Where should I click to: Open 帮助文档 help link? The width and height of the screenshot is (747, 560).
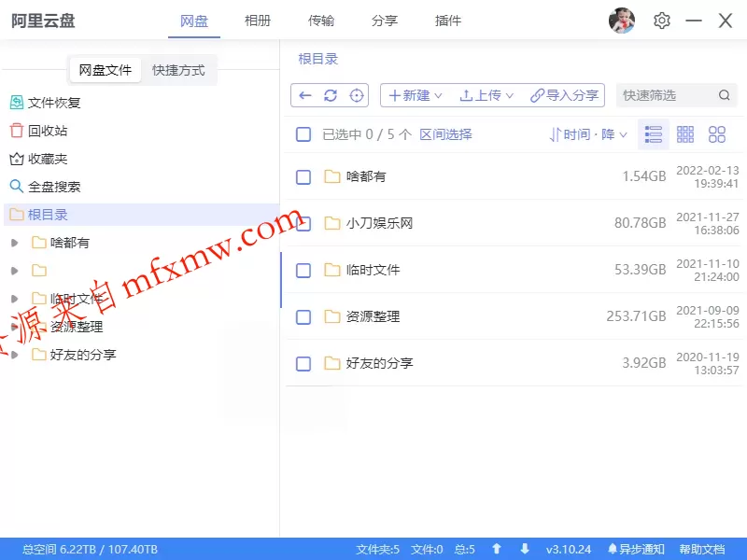pyautogui.click(x=702, y=550)
